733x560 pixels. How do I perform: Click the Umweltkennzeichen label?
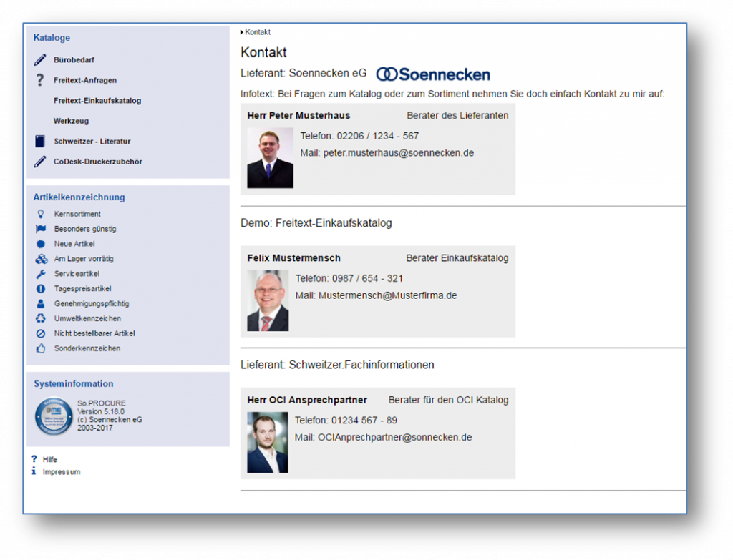click(87, 318)
